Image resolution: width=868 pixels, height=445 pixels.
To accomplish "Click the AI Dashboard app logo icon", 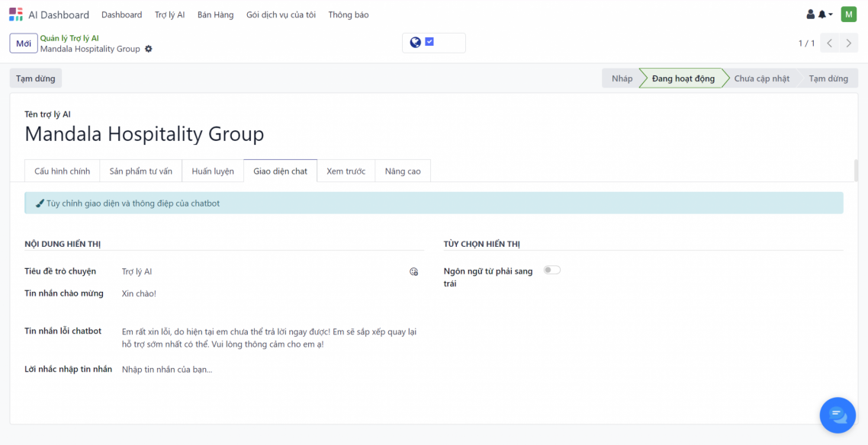I will (x=16, y=14).
